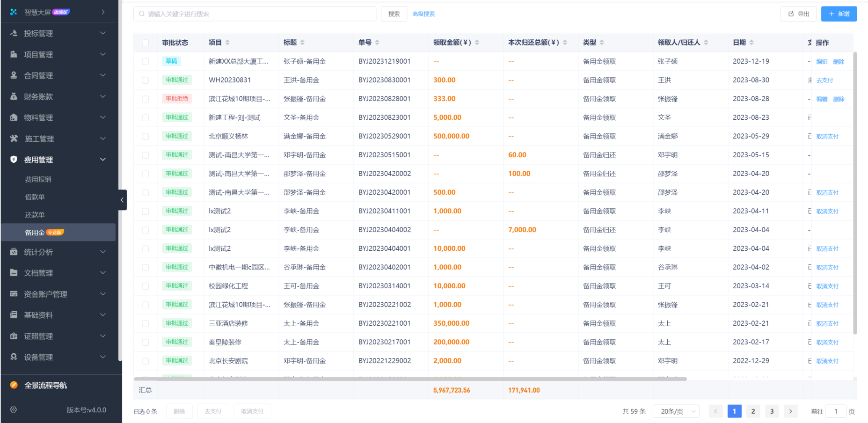
Task: Open the 统计分析 statistics icon
Action: pos(13,252)
